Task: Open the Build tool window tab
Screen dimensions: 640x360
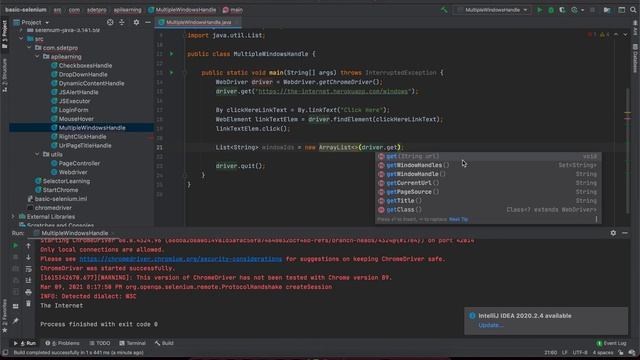Action: [x=164, y=343]
